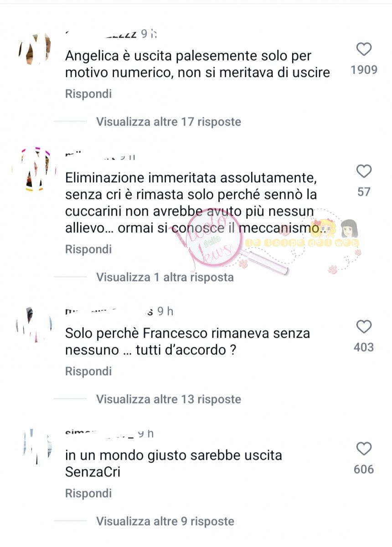Expand Visualizza altre 13 risposte

tap(169, 399)
